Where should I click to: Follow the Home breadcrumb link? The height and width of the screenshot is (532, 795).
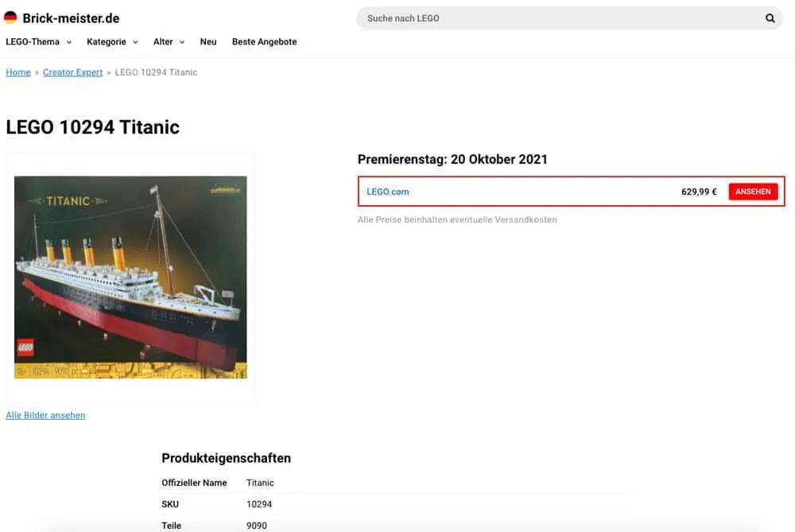tap(18, 72)
